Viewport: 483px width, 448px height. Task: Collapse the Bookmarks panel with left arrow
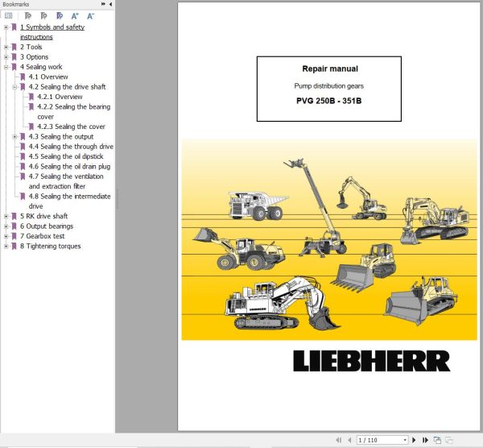110,4
